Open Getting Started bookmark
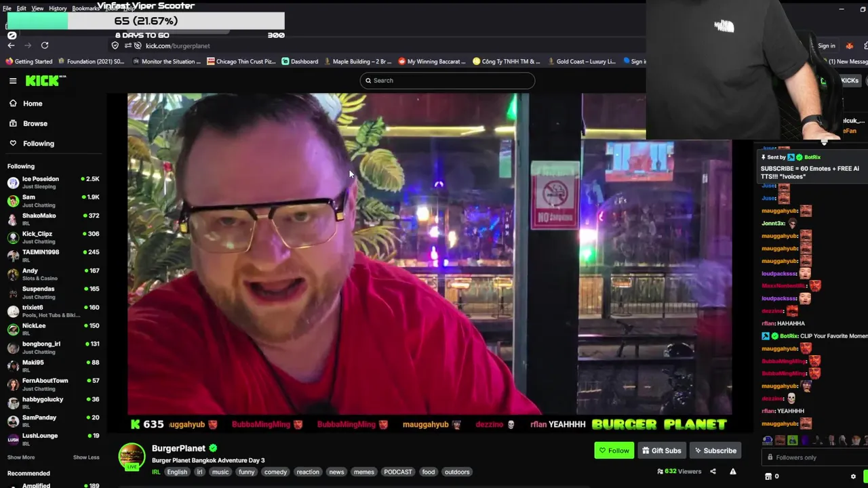The image size is (868, 488). [28, 62]
